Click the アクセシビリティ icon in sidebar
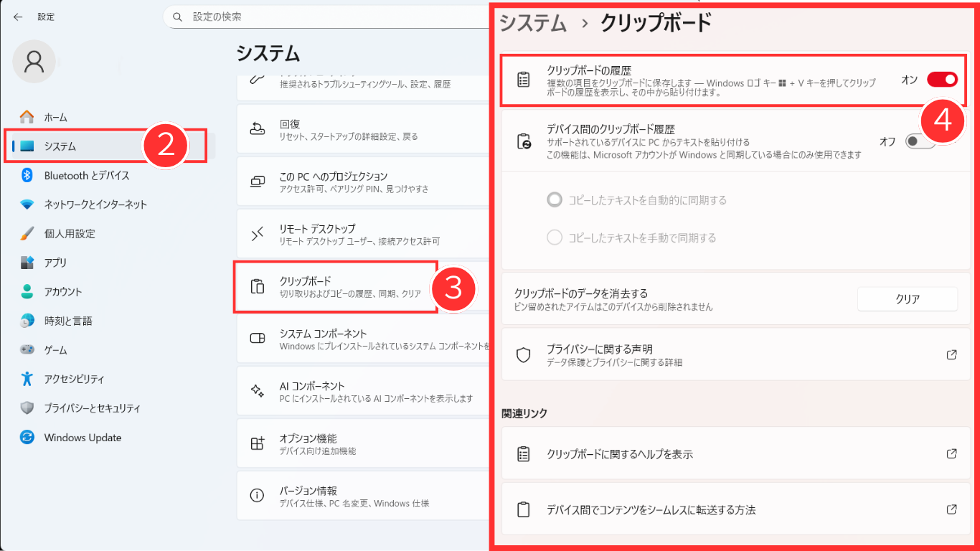 27,379
